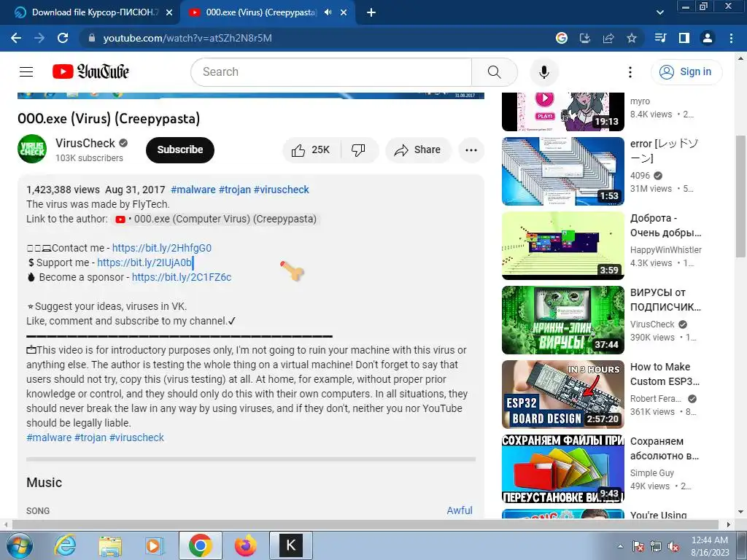This screenshot has height=560, width=747.
Task: Open the Contact me bit.ly link
Action: coord(161,248)
